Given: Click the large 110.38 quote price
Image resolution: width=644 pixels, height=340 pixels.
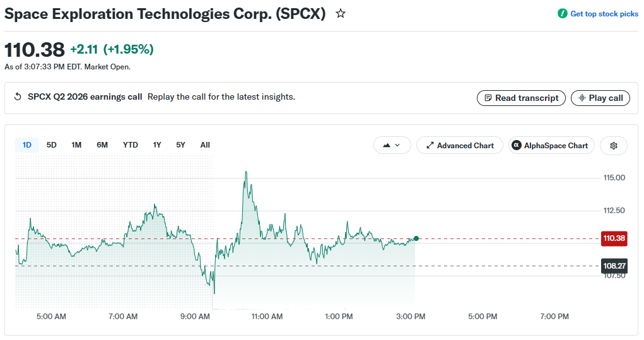Looking at the screenshot, I should click(x=35, y=50).
